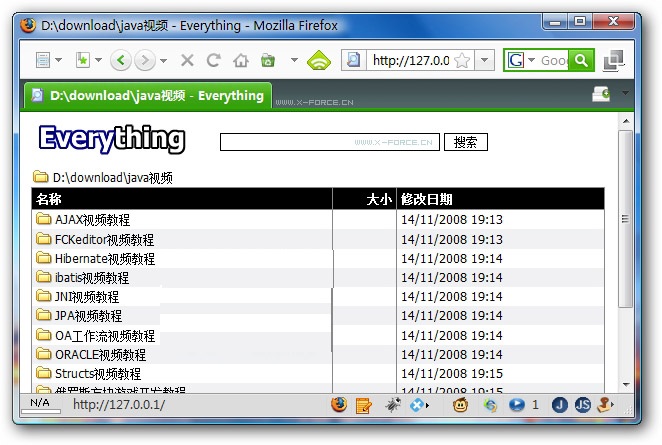662x445 pixels.
Task: Reload the page with the refresh icon
Action: (214, 60)
